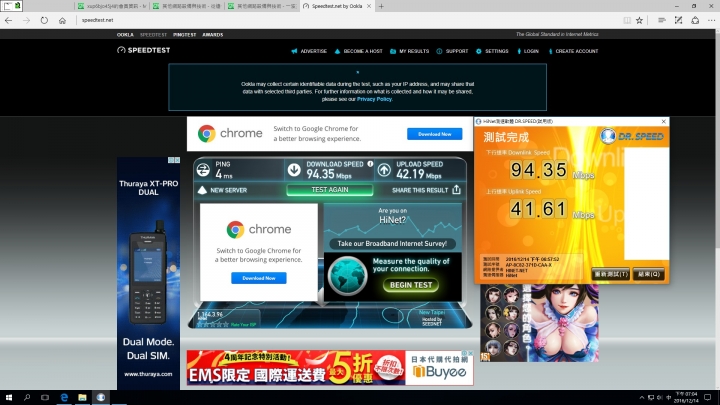Open the Windows Start menu
The height and width of the screenshot is (405, 720).
pos(9,398)
